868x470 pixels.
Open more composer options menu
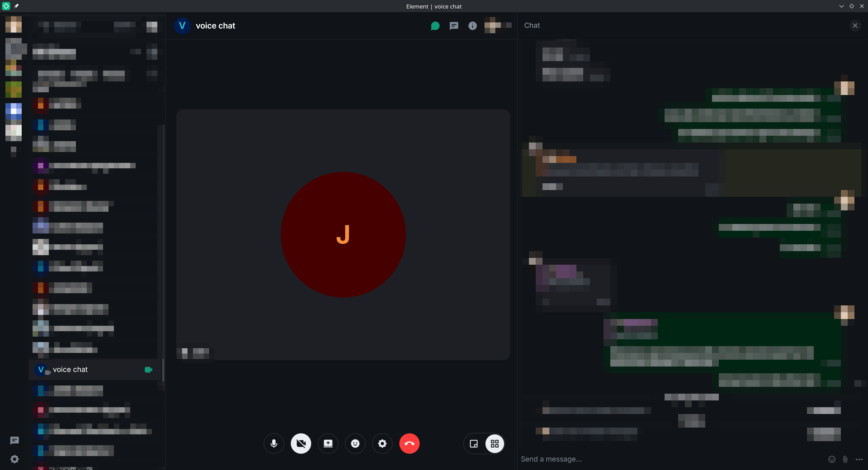[x=859, y=459]
